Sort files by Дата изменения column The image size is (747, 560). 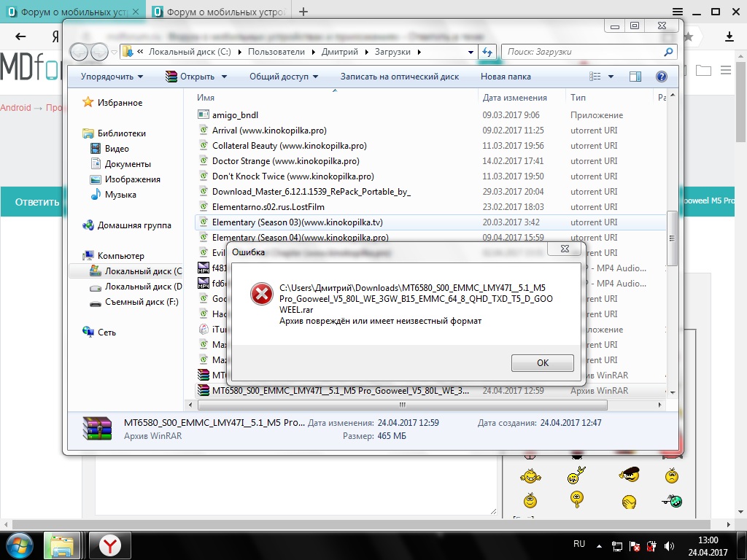point(514,98)
